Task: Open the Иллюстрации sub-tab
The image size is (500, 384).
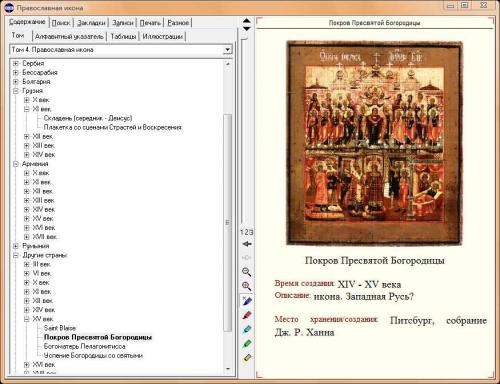Action: pyautogui.click(x=163, y=36)
